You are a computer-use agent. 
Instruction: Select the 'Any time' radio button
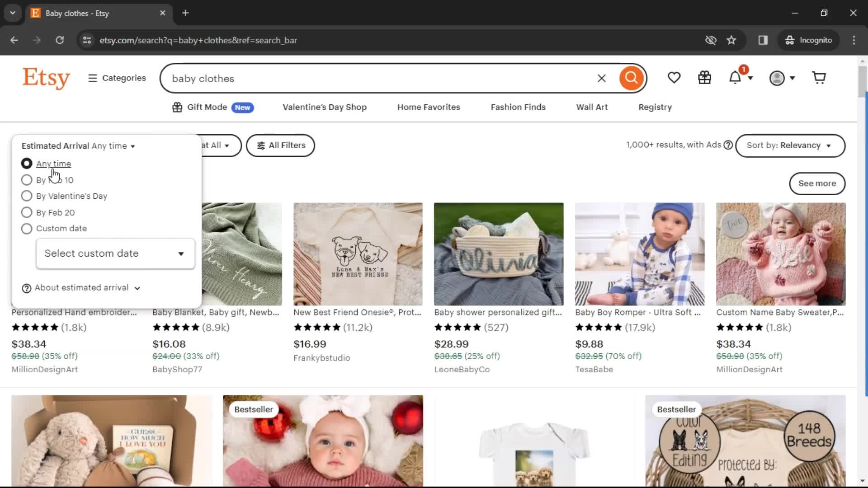coord(27,163)
